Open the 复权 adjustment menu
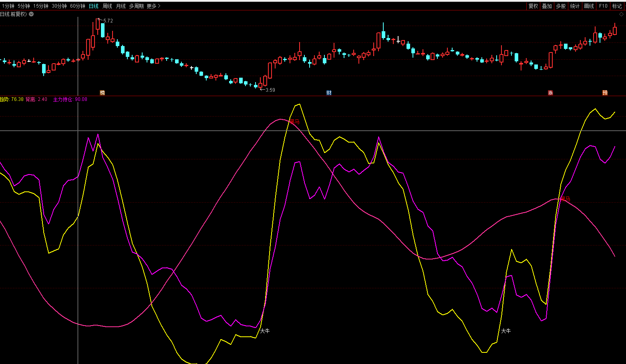The width and height of the screenshot is (626, 364). (x=533, y=6)
